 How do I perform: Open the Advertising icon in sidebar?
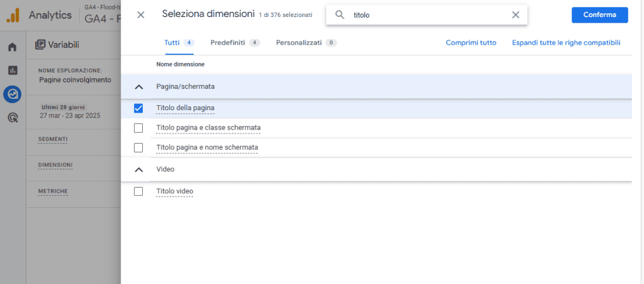coord(12,117)
